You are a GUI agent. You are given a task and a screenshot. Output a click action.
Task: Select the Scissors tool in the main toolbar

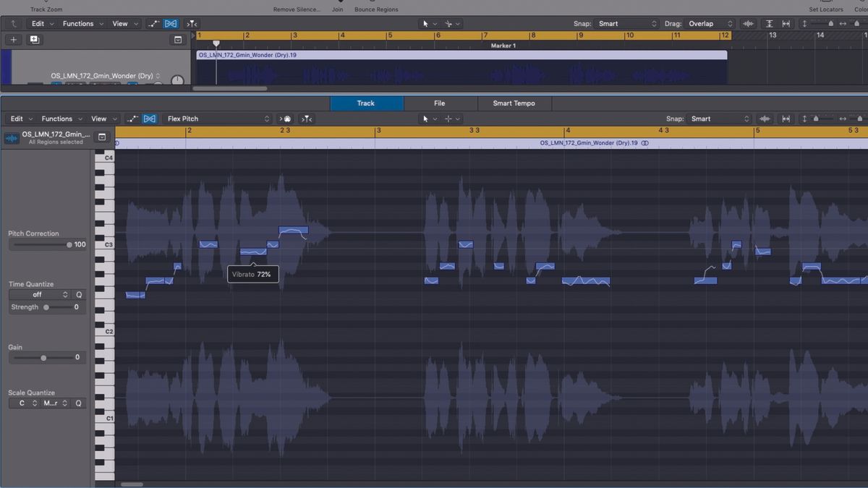click(x=450, y=23)
